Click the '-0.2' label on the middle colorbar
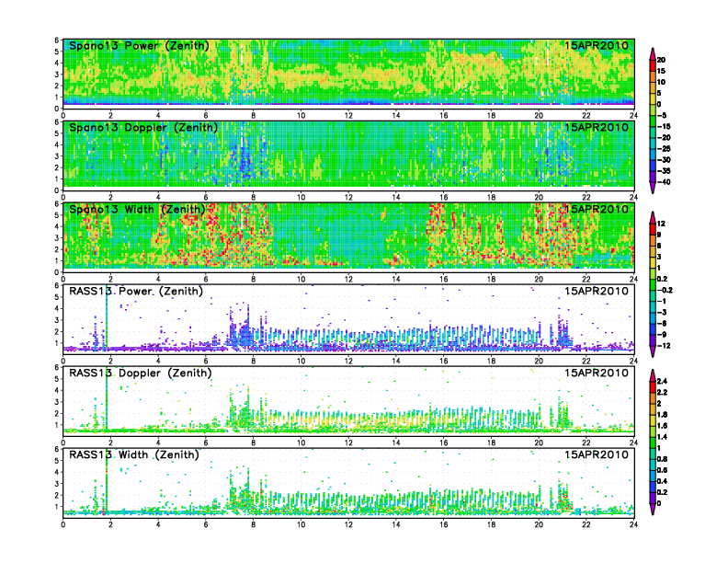 click(665, 290)
